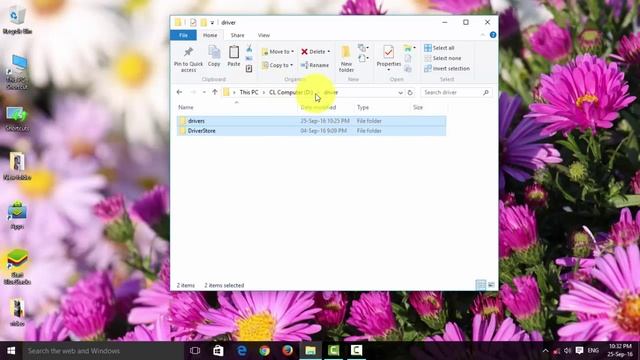Show hidden system tray icons

(545, 351)
